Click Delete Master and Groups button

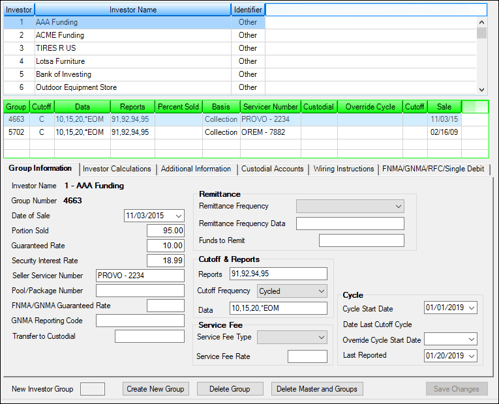coord(317,389)
